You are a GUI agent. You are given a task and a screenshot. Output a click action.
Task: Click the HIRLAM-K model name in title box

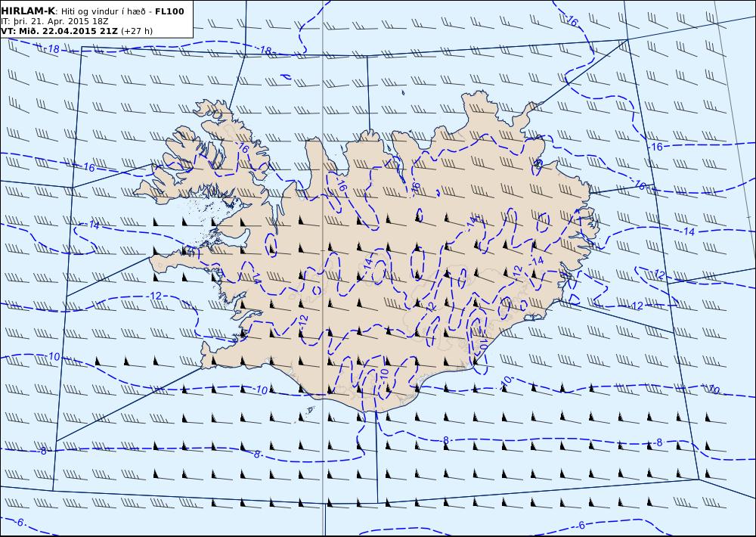(x=28, y=11)
